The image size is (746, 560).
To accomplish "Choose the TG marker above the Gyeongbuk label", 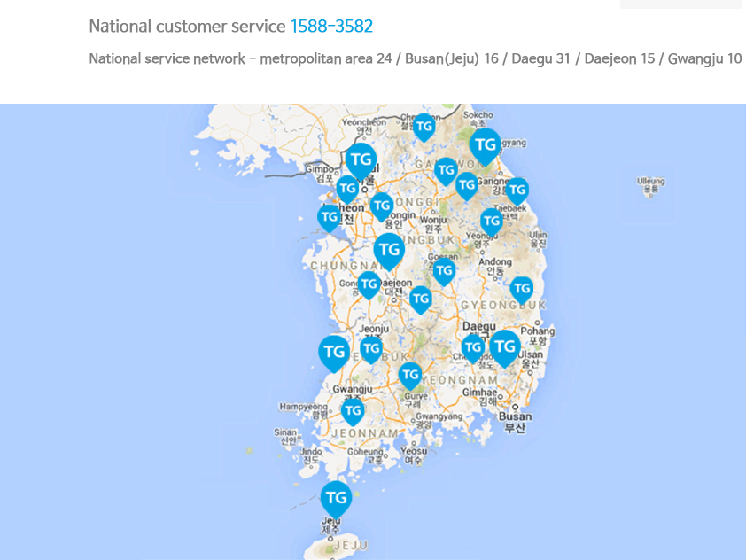I will click(x=522, y=289).
